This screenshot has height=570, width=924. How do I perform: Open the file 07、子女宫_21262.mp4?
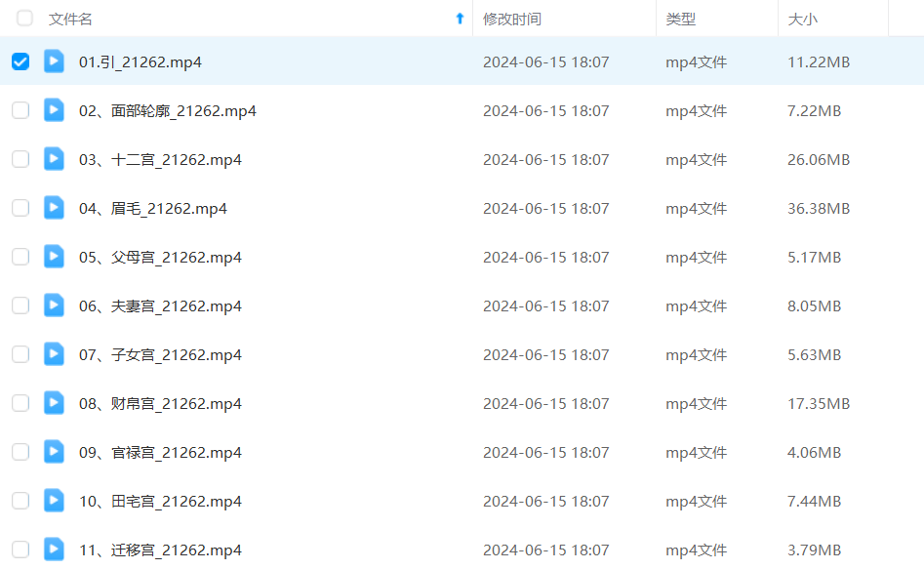click(x=160, y=354)
